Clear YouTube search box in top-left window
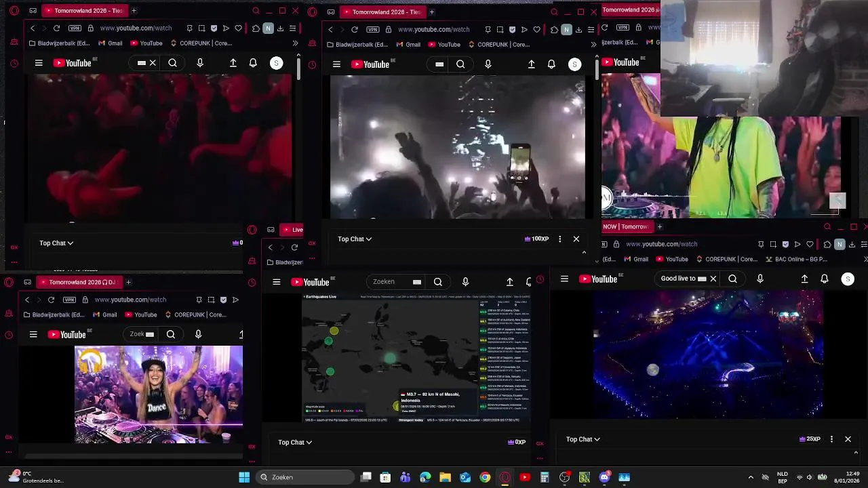 [153, 63]
